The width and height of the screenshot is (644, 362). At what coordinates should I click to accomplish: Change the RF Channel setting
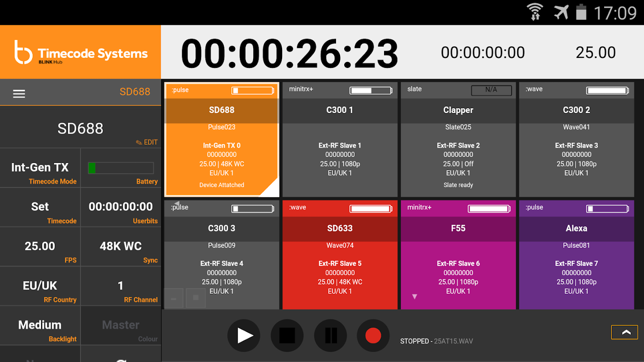(121, 286)
